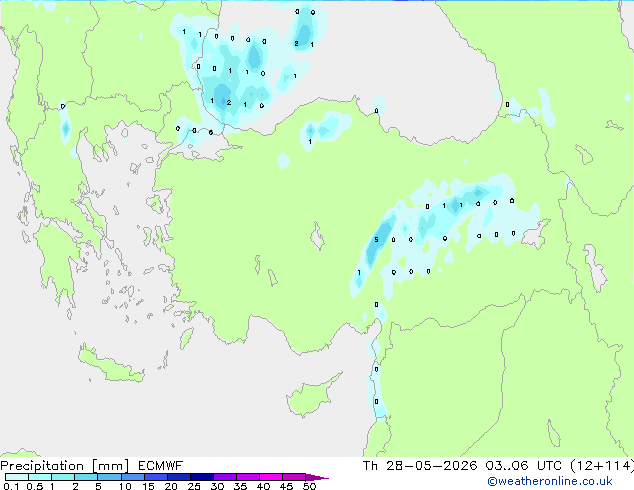Image resolution: width=634 pixels, height=490 pixels.
Task: Click the '5' precipitation value on the map
Action: click(376, 240)
